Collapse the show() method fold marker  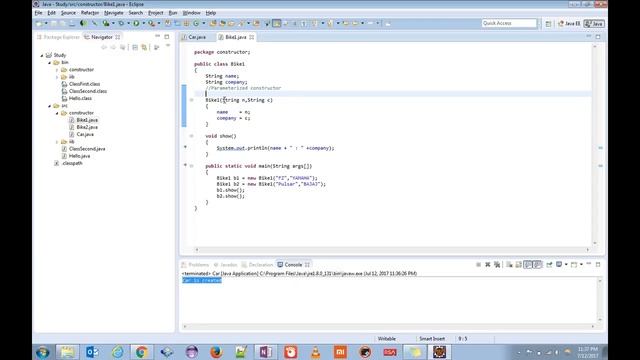(191, 136)
